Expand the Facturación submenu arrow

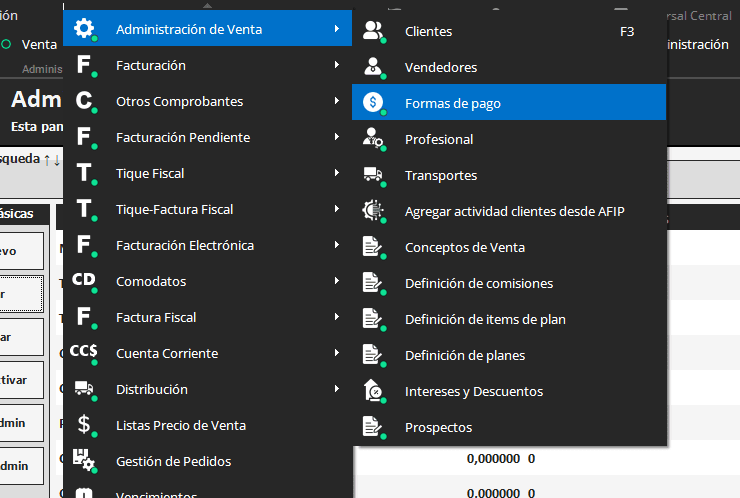337,66
